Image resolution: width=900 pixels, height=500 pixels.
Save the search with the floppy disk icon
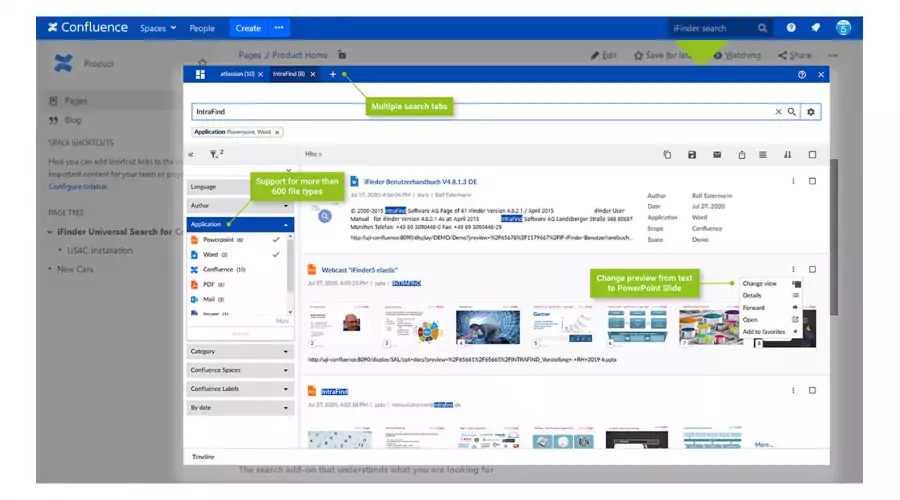pos(692,154)
